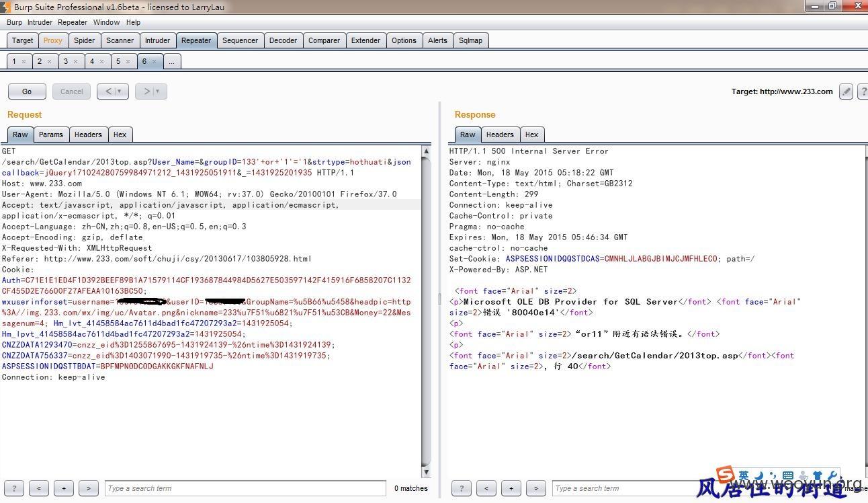868x503 pixels.
Task: Jump to next match in request search
Action: pos(89,488)
